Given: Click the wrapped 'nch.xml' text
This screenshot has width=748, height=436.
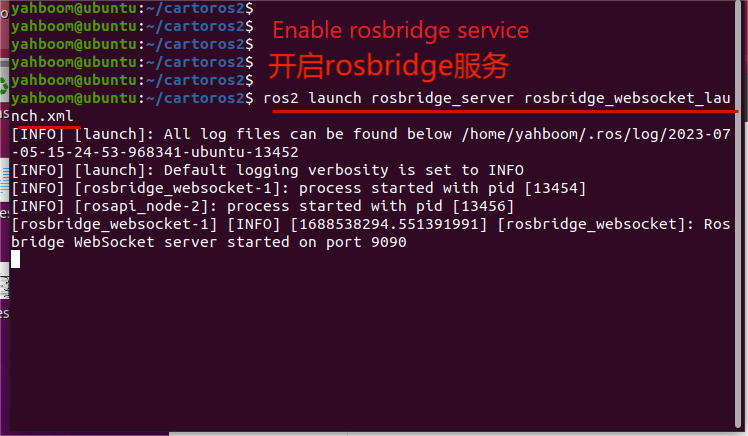Looking at the screenshot, I should (42, 116).
